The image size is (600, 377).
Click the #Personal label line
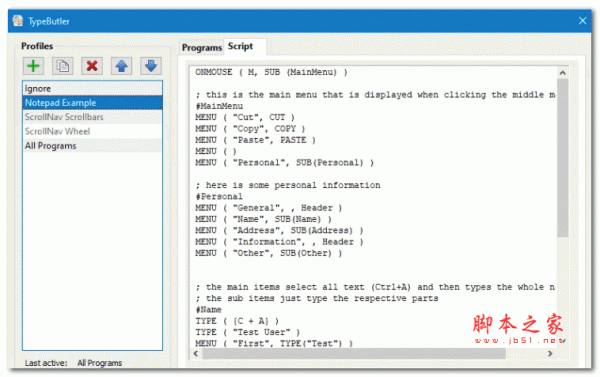point(219,197)
